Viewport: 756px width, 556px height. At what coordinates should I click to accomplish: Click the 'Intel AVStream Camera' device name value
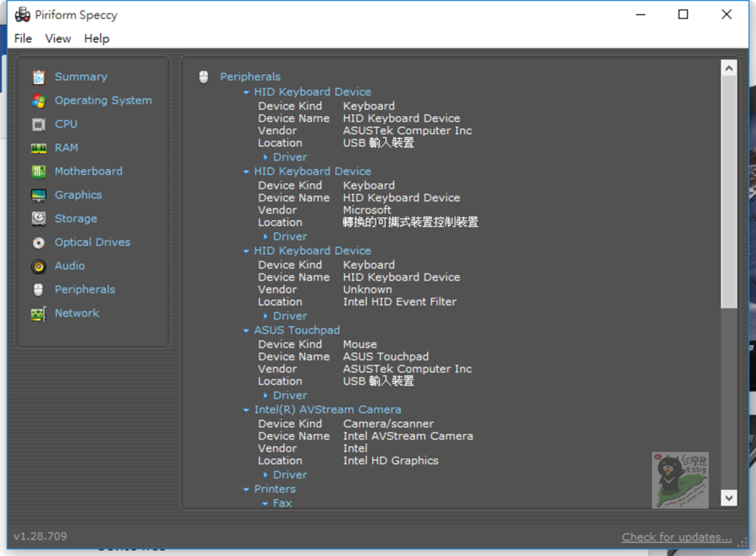pyautogui.click(x=408, y=436)
